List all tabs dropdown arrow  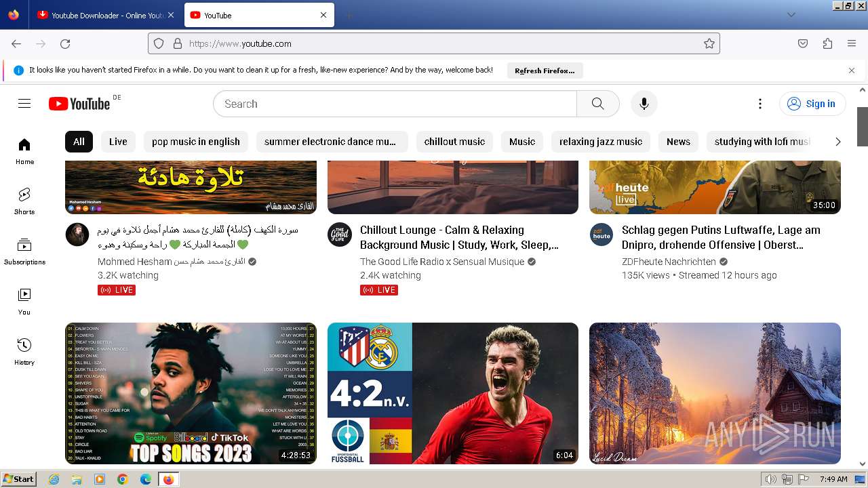point(791,15)
